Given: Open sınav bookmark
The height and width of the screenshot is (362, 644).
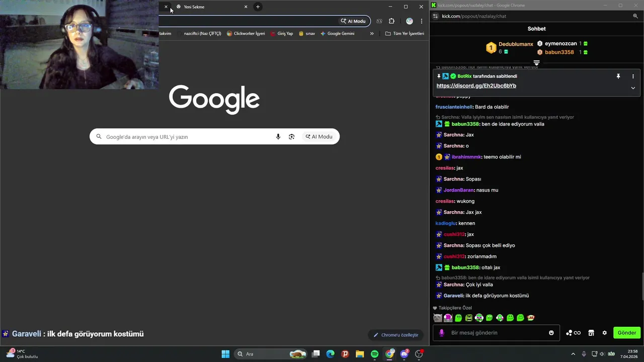Looking at the screenshot, I should [307, 34].
